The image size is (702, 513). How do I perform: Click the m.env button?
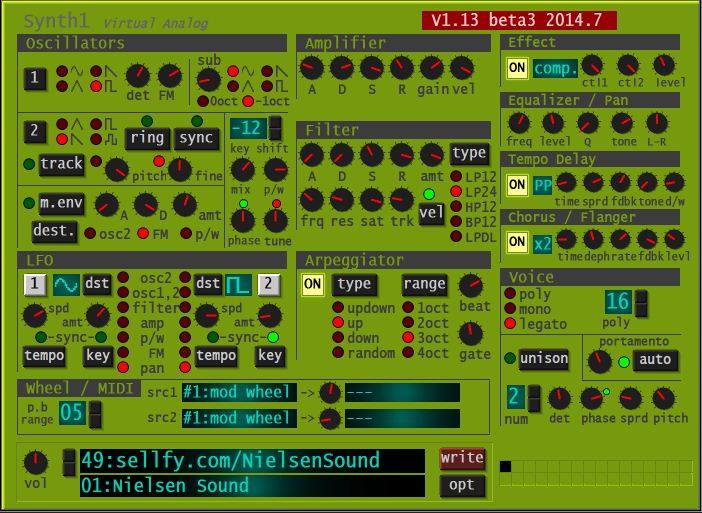[61, 204]
